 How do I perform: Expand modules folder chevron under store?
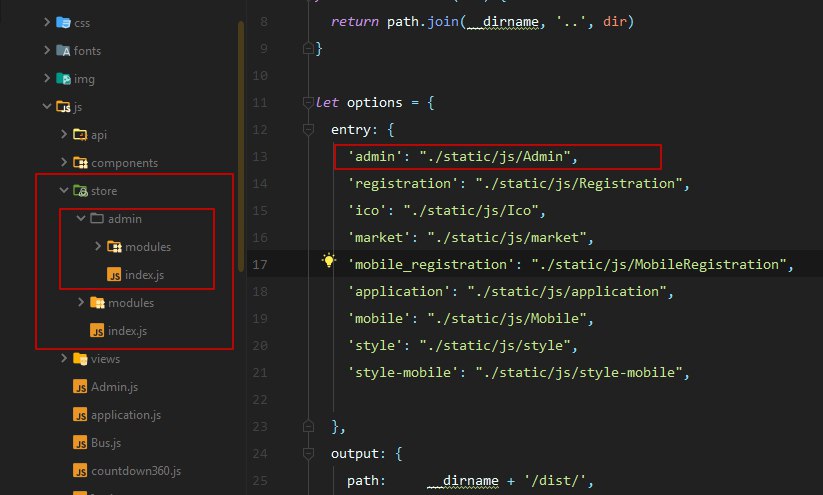click(x=81, y=302)
